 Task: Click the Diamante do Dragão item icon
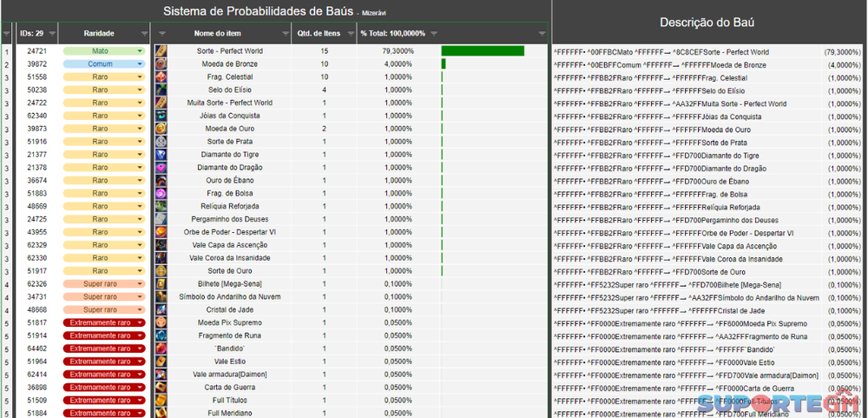[x=161, y=168]
